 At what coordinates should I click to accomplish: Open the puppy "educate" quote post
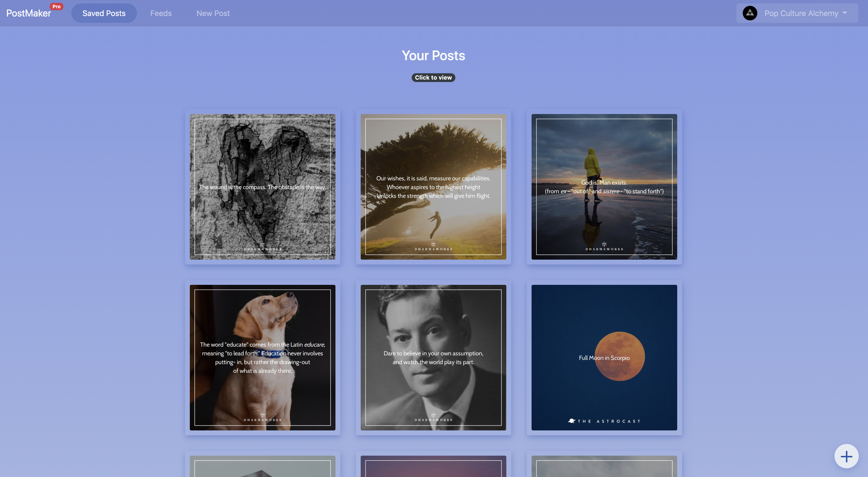262,358
